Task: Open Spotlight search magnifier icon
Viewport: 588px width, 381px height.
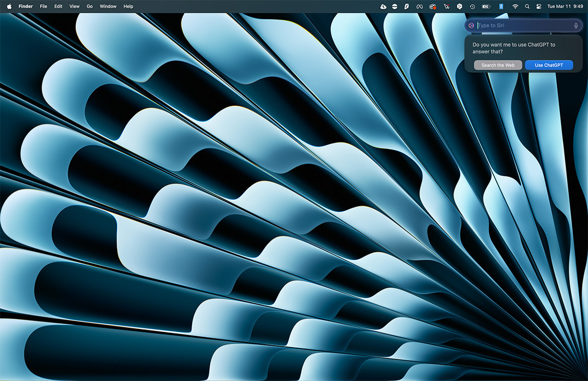Action: coord(527,6)
